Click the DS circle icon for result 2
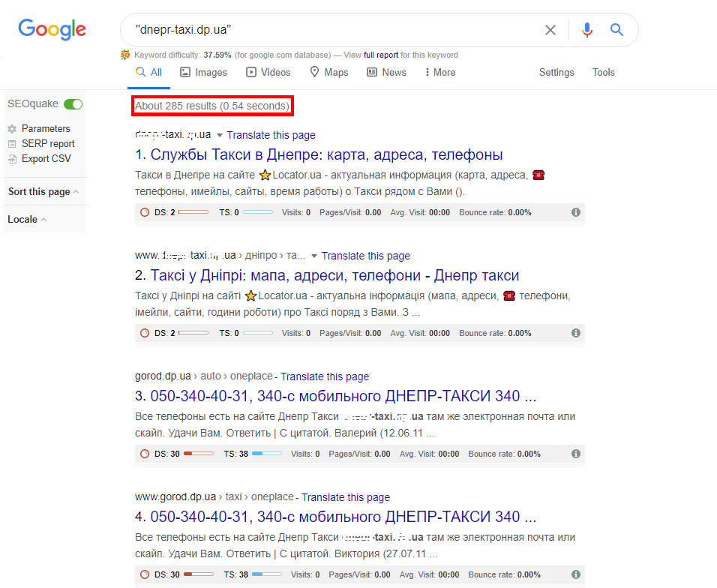This screenshot has height=588, width=717. coord(145,333)
